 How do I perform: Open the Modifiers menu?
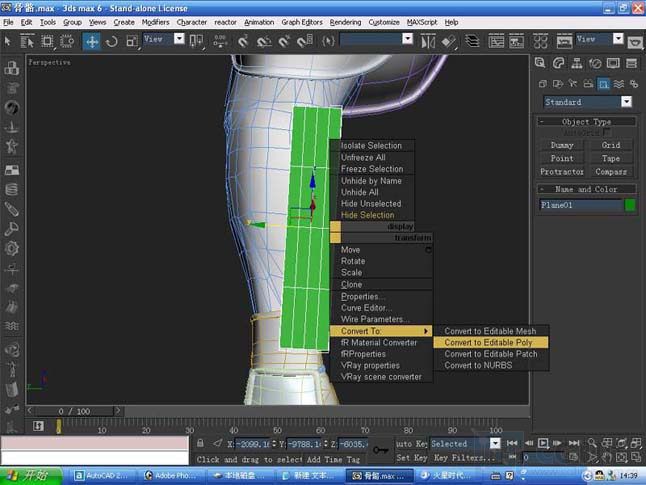[x=155, y=22]
